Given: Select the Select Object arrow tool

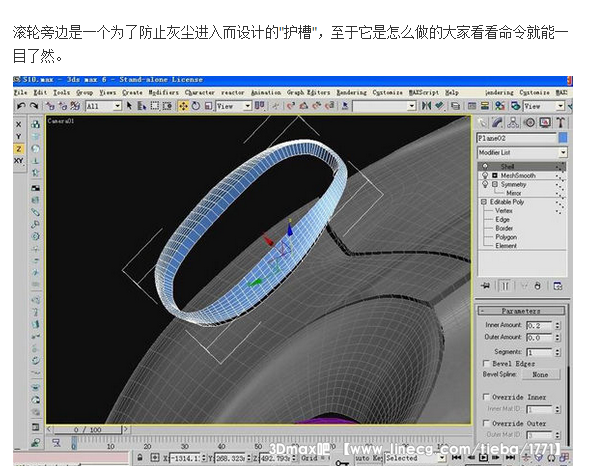Looking at the screenshot, I should click(x=129, y=106).
